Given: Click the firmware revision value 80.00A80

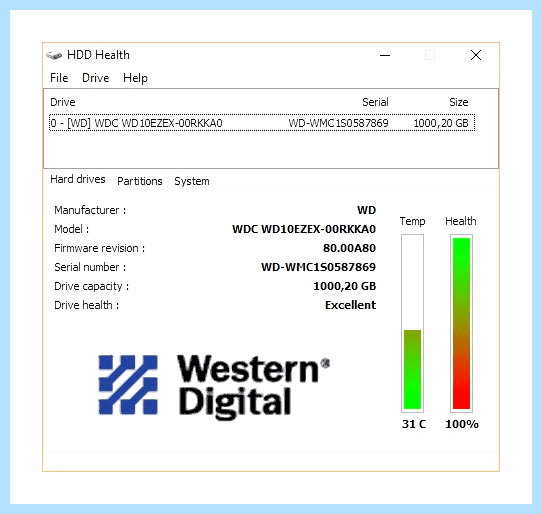Looking at the screenshot, I should point(349,248).
